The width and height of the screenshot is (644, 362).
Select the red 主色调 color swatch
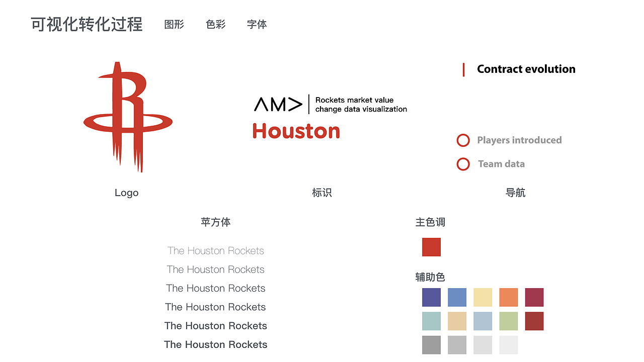coord(431,247)
